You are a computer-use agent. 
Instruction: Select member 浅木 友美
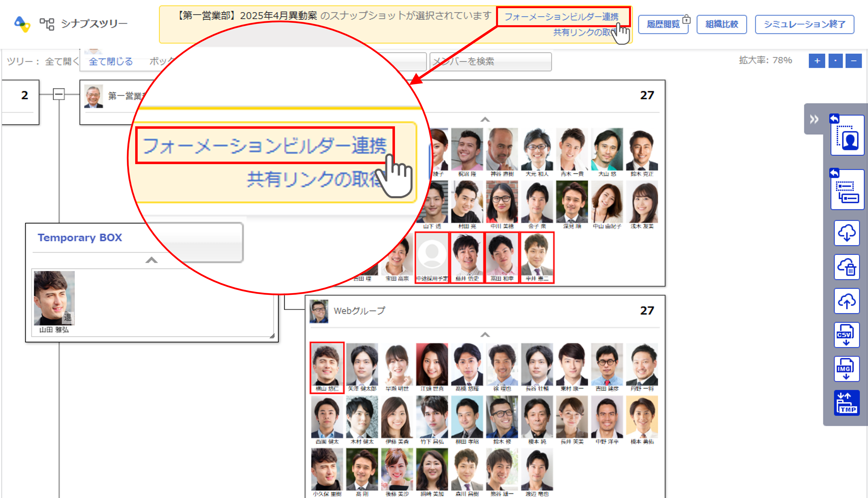(x=642, y=205)
